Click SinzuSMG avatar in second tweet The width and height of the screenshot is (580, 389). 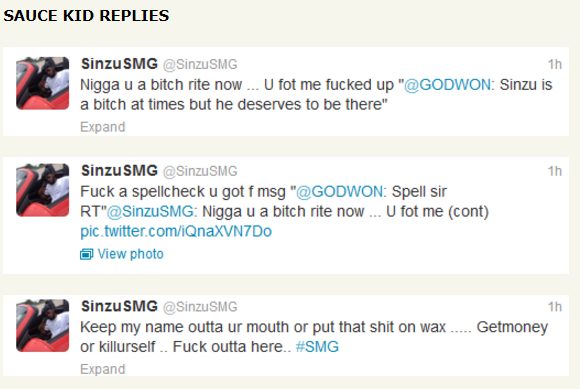pos(43,190)
